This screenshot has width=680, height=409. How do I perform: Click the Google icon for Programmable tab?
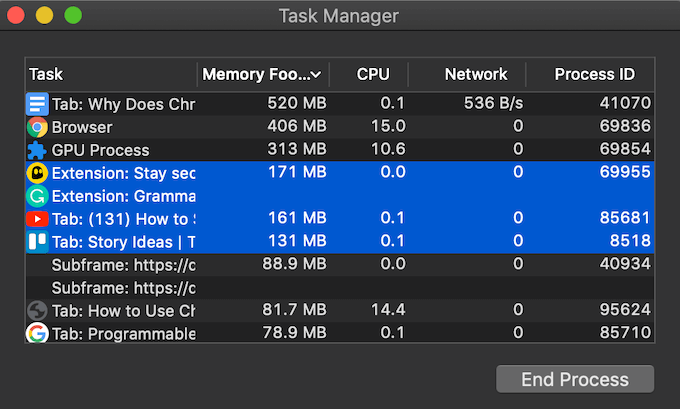pos(37,333)
